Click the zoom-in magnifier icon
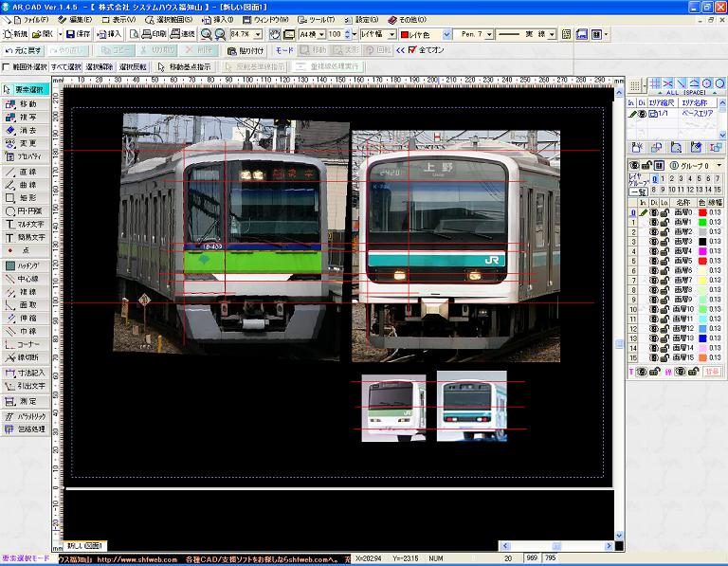 click(220, 34)
